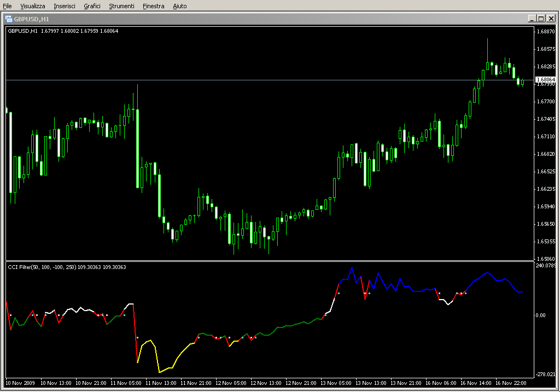This screenshot has width=560, height=392.
Task: Open the File menu
Action: [7, 6]
